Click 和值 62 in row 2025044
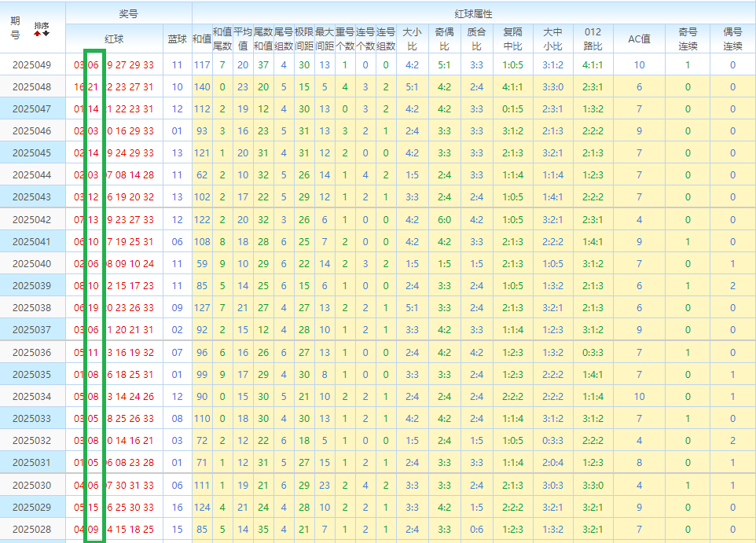The width and height of the screenshot is (756, 543). tap(202, 175)
